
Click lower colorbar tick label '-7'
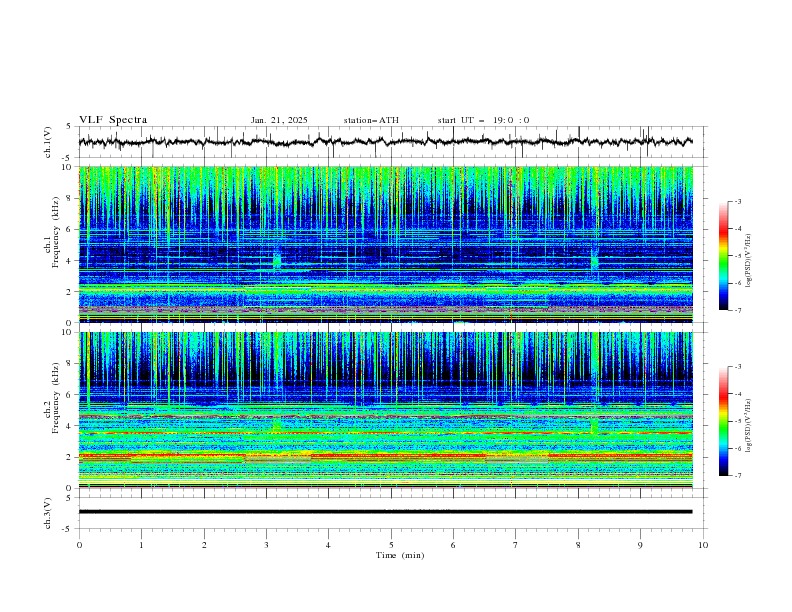point(737,476)
